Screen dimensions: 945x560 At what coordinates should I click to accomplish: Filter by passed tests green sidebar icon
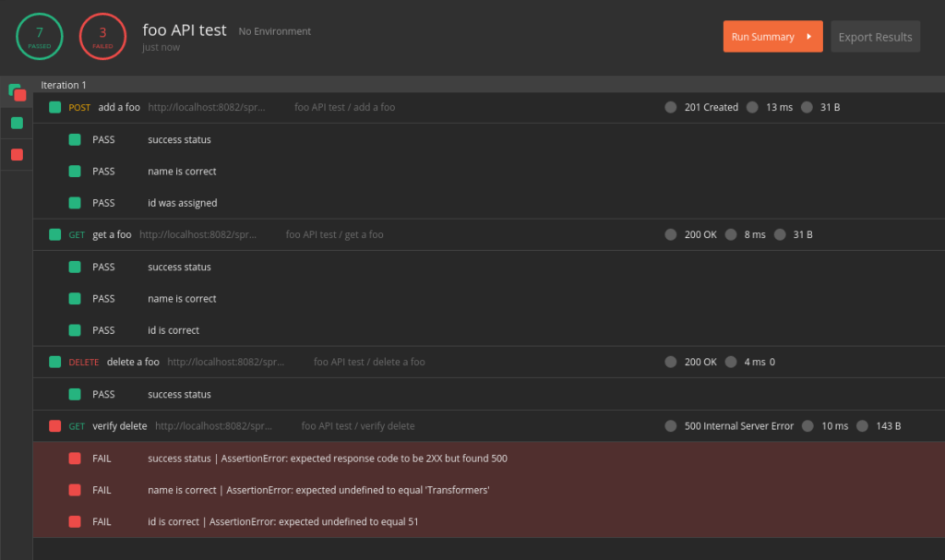tap(17, 123)
